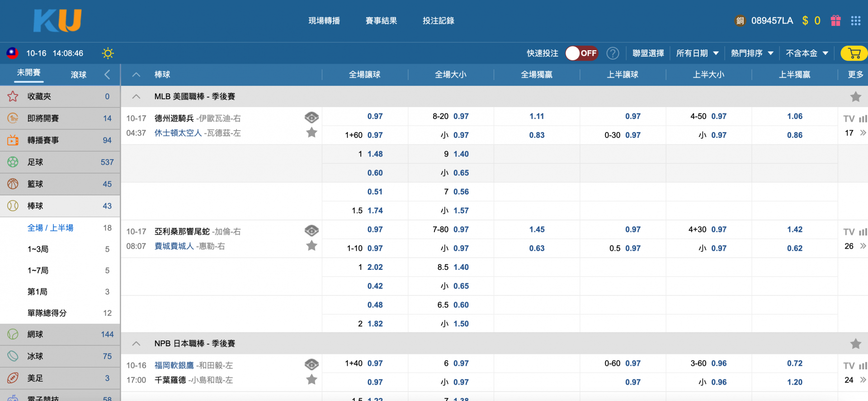
Task: Click the KU logo
Action: [x=57, y=21]
